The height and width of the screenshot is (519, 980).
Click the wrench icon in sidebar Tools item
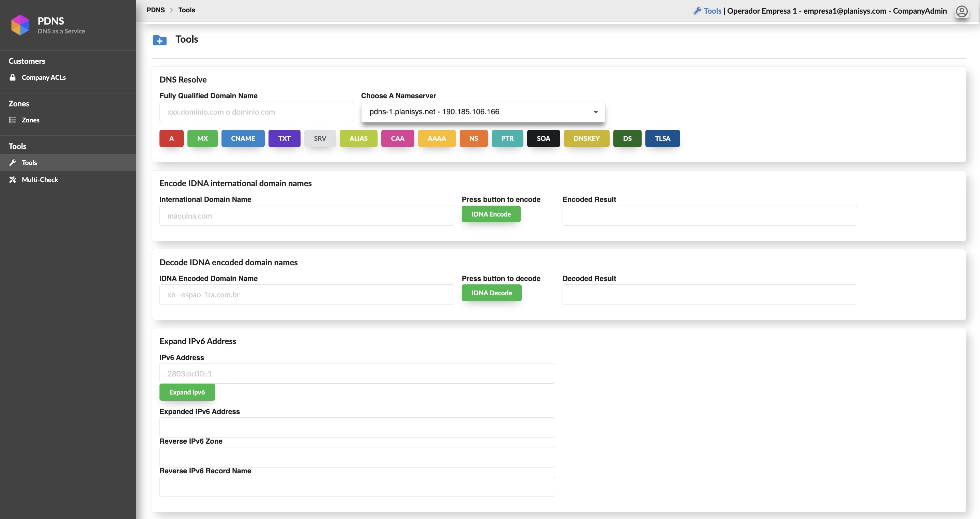pyautogui.click(x=13, y=163)
